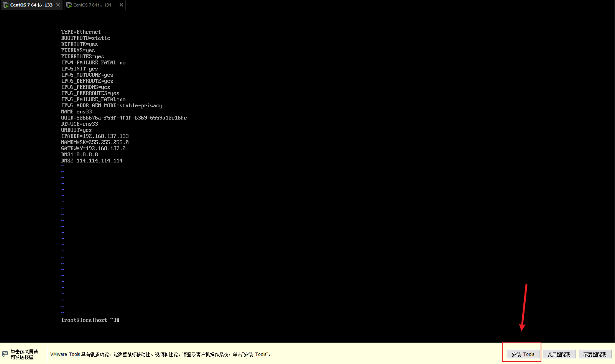Click the BOOTPROTO=static line
This screenshot has height=364, width=615.
pos(86,38)
